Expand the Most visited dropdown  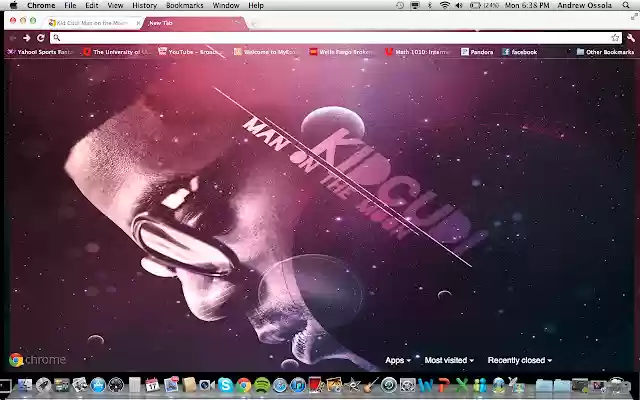tap(449, 360)
